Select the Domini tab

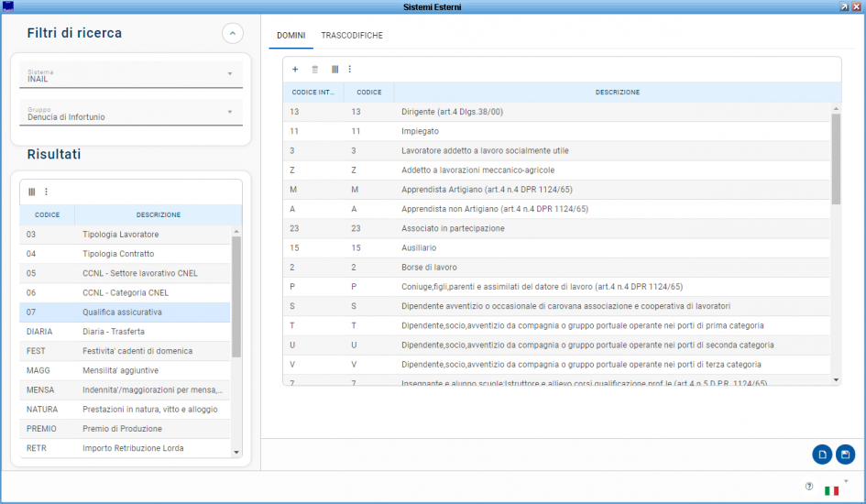tap(291, 35)
